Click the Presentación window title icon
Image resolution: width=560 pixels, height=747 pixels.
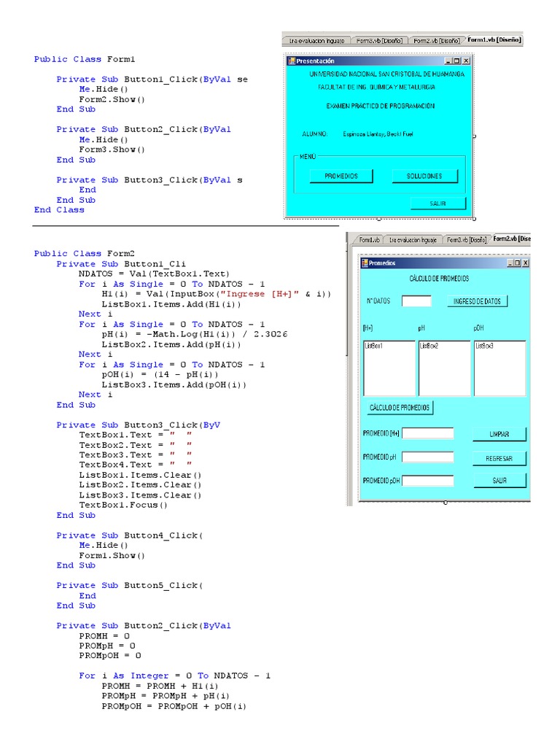(x=292, y=61)
